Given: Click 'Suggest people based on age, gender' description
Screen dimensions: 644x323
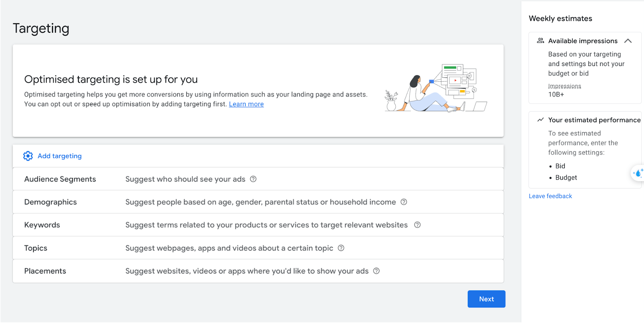Looking at the screenshot, I should pyautogui.click(x=260, y=202).
